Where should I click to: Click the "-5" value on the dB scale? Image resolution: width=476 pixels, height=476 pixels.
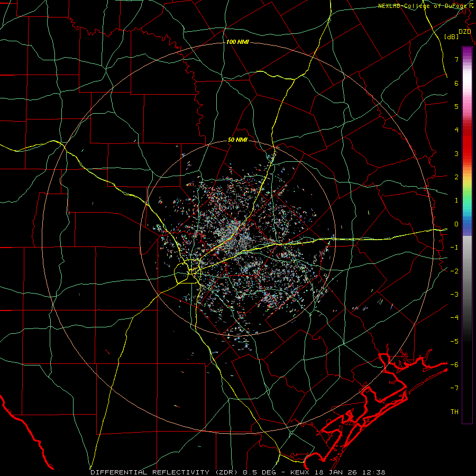[x=454, y=342]
